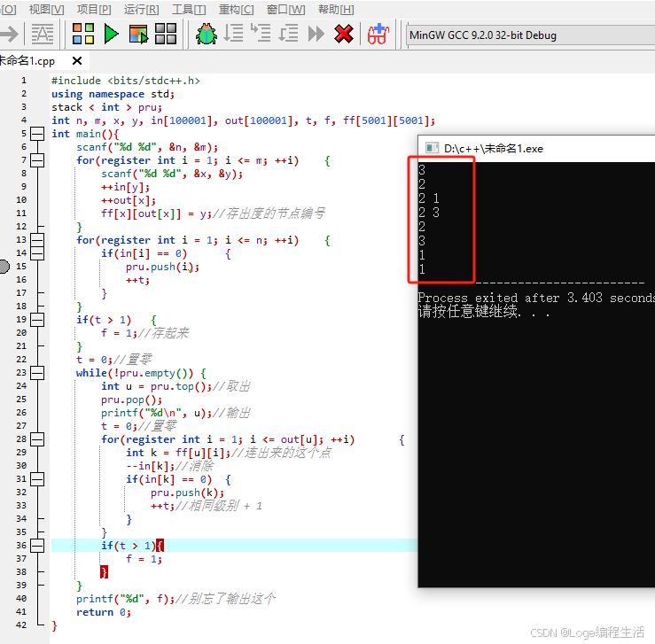Collapse the if block fold on line 14

(37, 253)
